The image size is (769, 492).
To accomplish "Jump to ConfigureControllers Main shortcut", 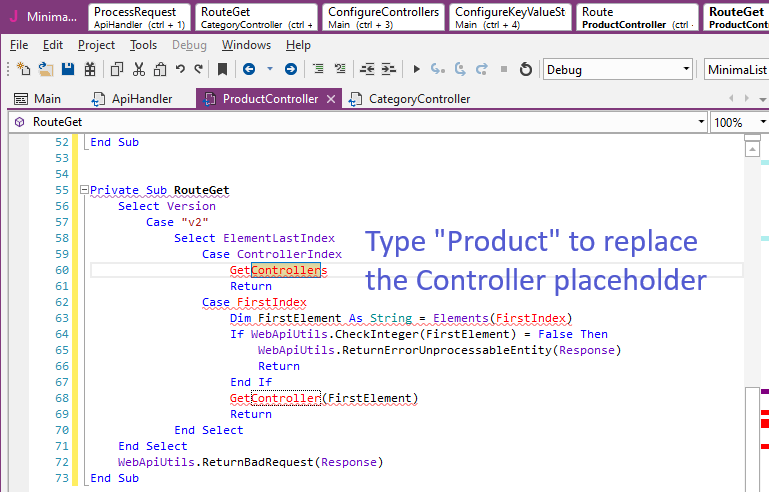I will [384, 17].
